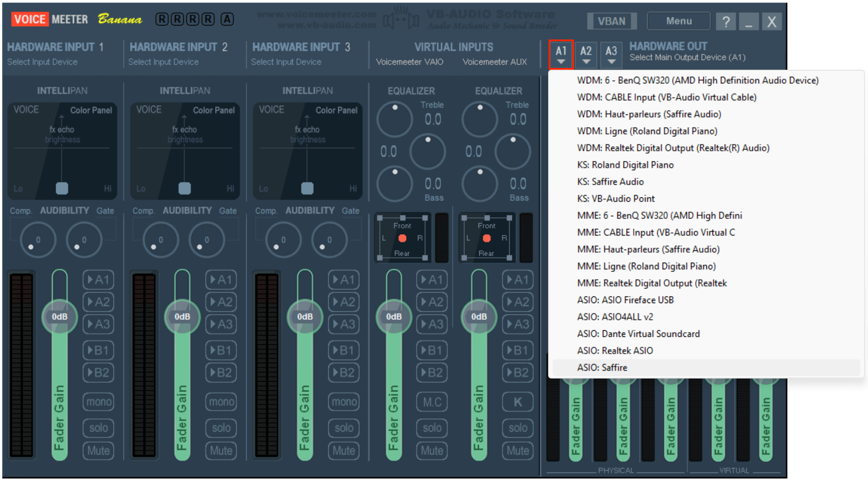Click Comp. knob on Hardware Input 1
868x482 pixels.
pos(38,240)
